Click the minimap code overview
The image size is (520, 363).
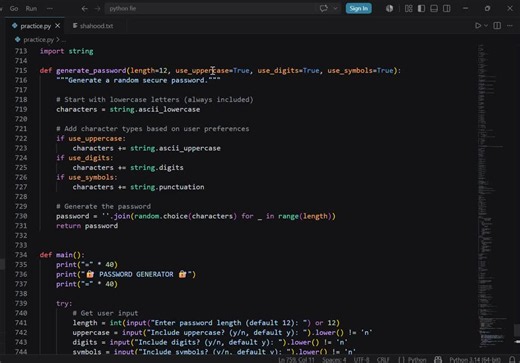pyautogui.click(x=492, y=197)
